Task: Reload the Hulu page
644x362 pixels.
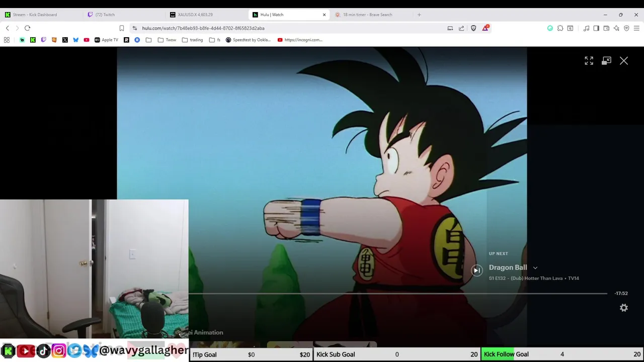Action: (x=27, y=28)
